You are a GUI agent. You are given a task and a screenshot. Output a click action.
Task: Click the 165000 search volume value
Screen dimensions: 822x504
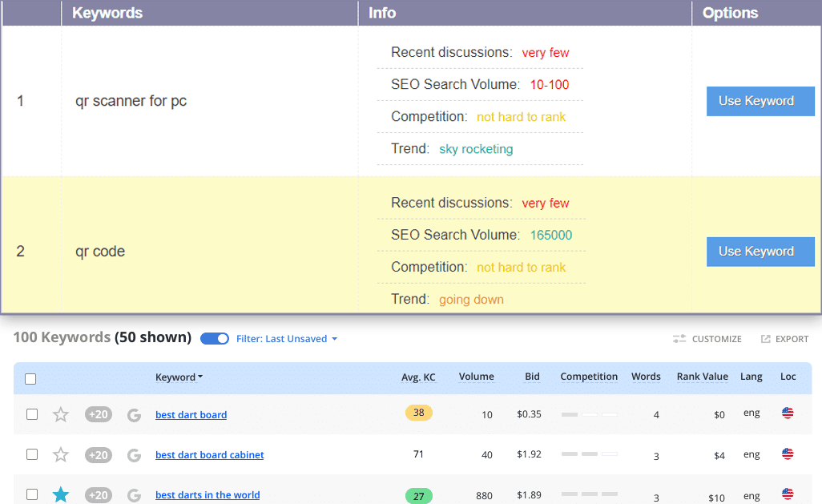(x=551, y=235)
